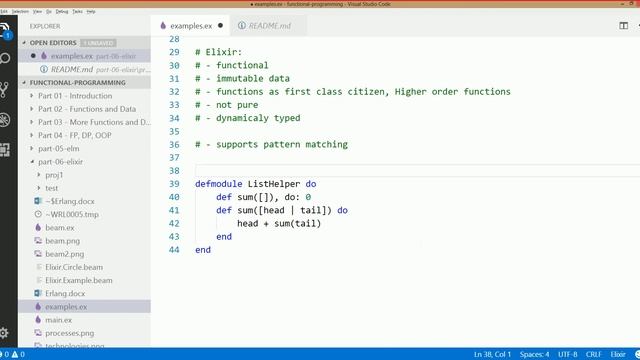The image size is (640, 360).
Task: Open the Tasks menu
Action: click(77, 11)
